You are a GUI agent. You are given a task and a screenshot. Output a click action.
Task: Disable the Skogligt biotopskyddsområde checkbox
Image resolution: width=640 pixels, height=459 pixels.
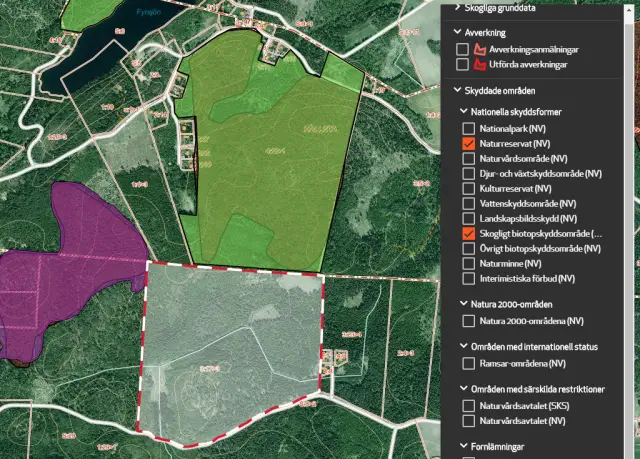coord(469,233)
